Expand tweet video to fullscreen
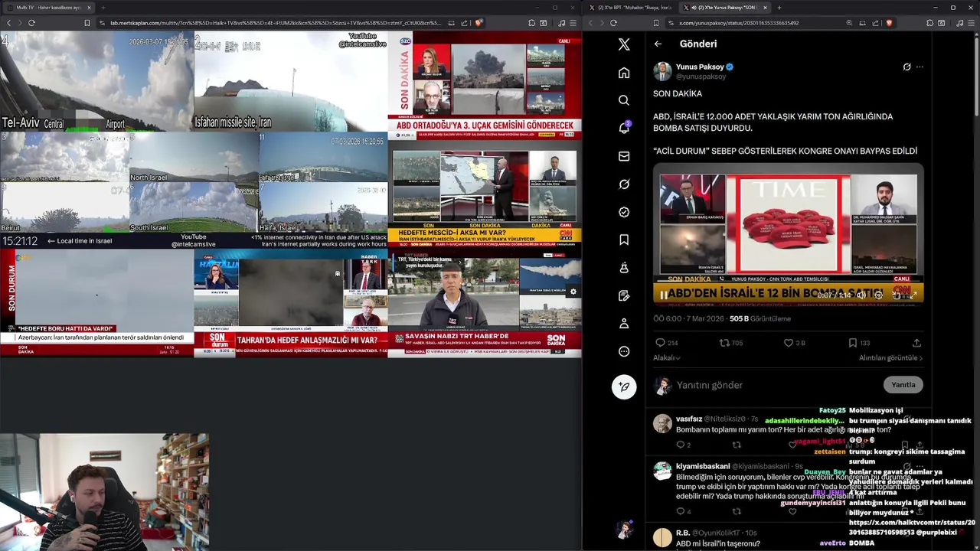 tap(913, 295)
